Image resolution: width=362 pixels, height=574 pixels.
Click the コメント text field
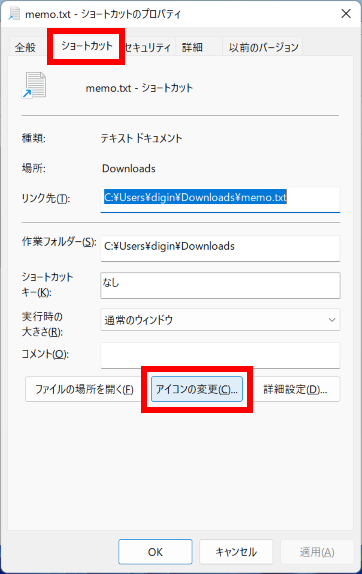[220, 355]
